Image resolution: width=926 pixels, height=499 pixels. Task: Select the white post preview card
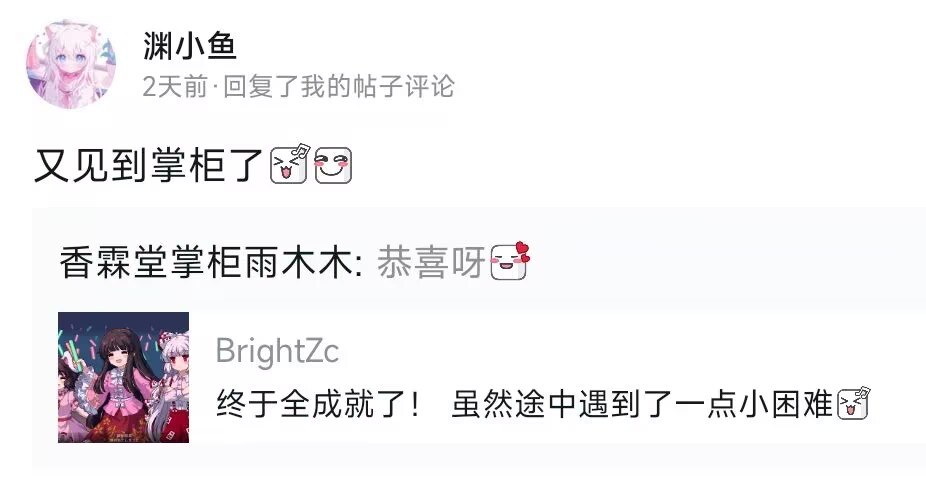(492, 377)
